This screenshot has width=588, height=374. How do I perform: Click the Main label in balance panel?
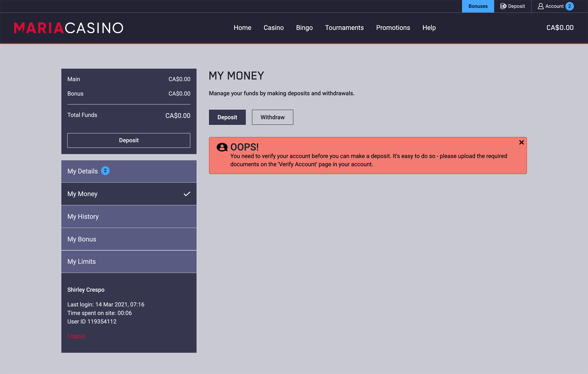(x=74, y=79)
